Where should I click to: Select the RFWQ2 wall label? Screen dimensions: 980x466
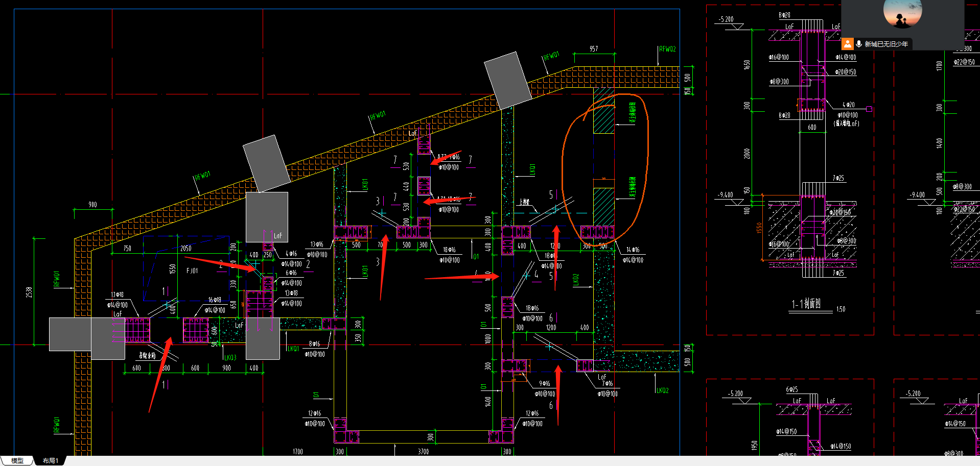[x=667, y=49]
